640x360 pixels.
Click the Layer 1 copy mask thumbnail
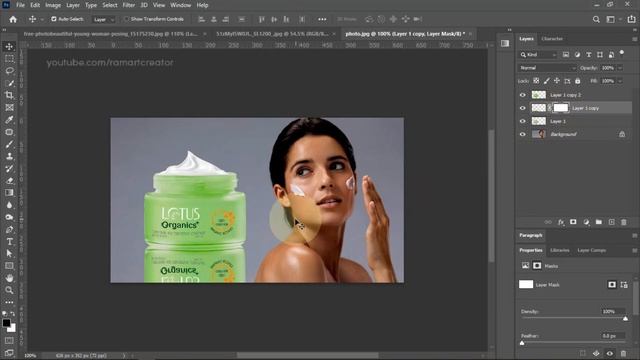[560, 108]
